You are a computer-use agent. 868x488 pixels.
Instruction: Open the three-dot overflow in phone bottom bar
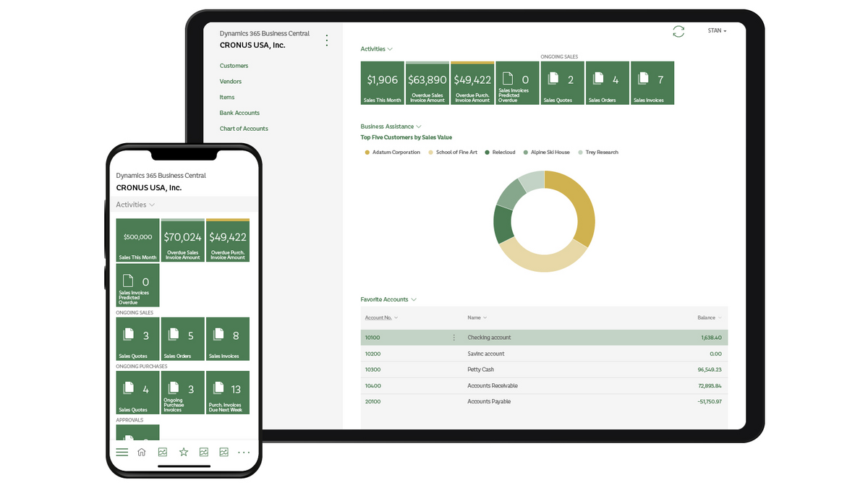click(x=244, y=453)
